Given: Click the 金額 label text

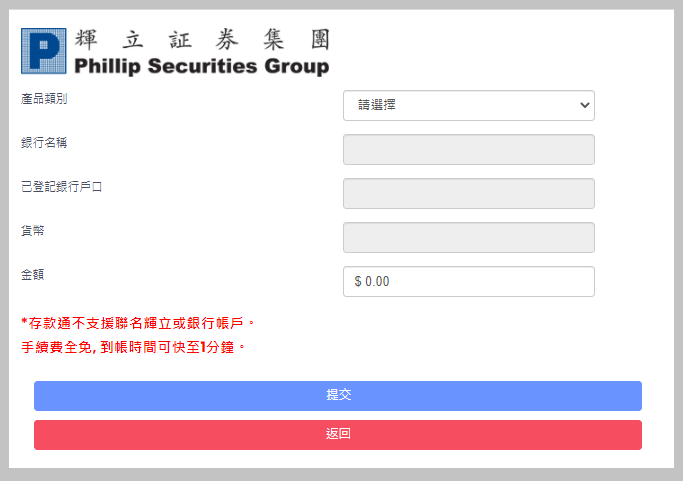Looking at the screenshot, I should [32, 274].
